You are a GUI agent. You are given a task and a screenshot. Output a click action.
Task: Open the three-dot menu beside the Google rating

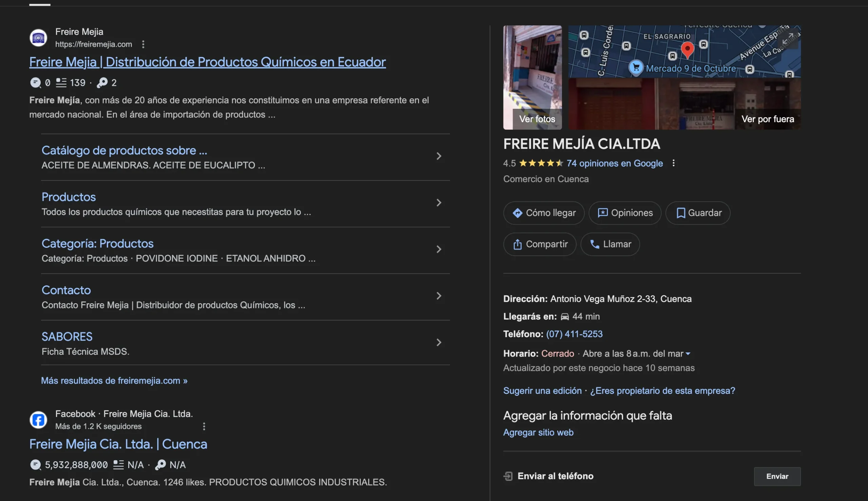[x=674, y=163]
